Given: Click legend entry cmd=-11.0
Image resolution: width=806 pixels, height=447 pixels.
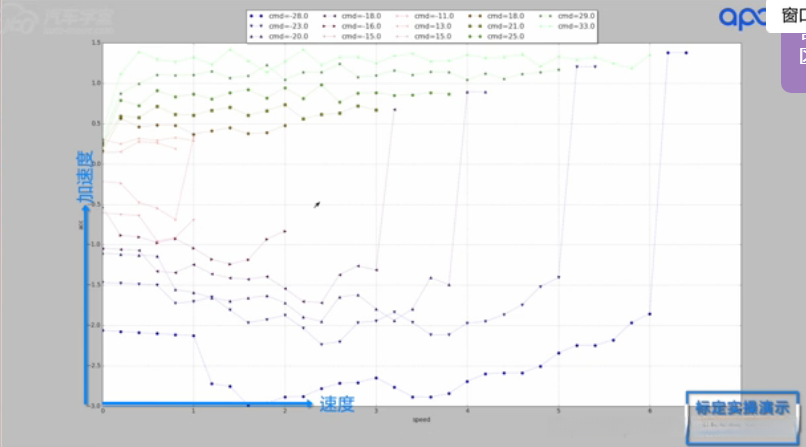Looking at the screenshot, I should [x=425, y=16].
